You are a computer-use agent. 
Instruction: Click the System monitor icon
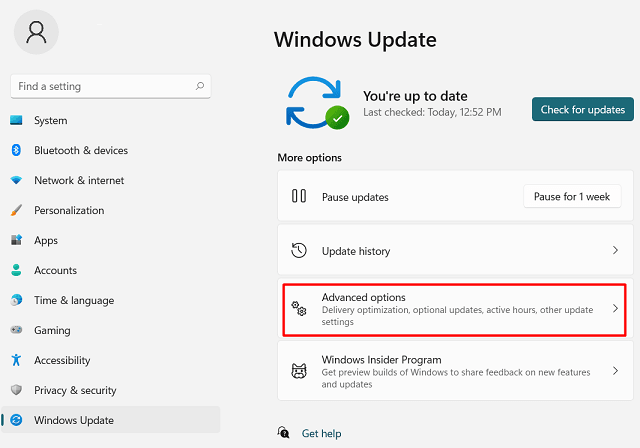(16, 120)
